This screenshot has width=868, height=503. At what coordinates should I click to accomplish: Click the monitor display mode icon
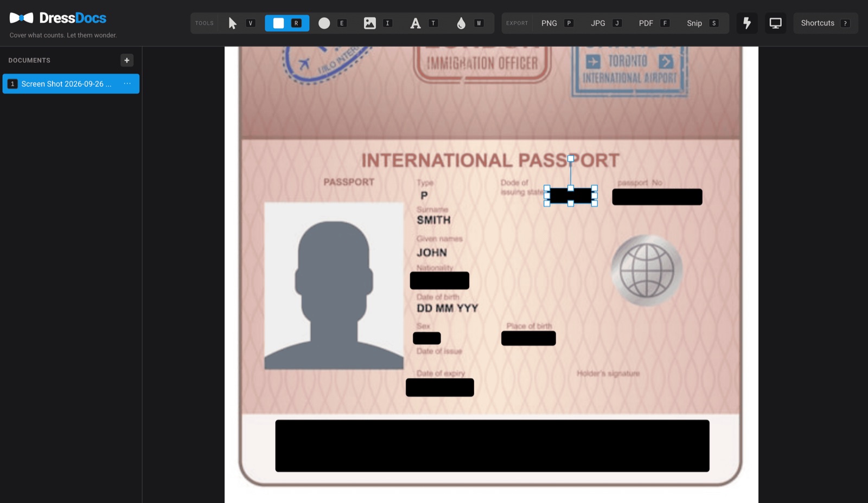tap(775, 23)
